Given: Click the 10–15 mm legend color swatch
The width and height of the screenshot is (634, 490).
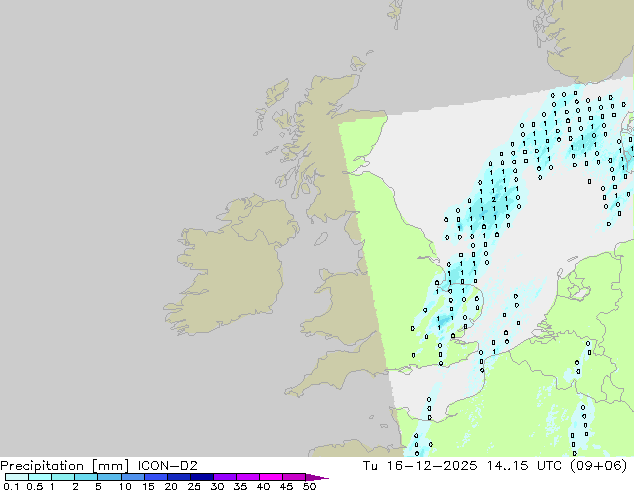Looking at the screenshot, I should [x=133, y=477].
